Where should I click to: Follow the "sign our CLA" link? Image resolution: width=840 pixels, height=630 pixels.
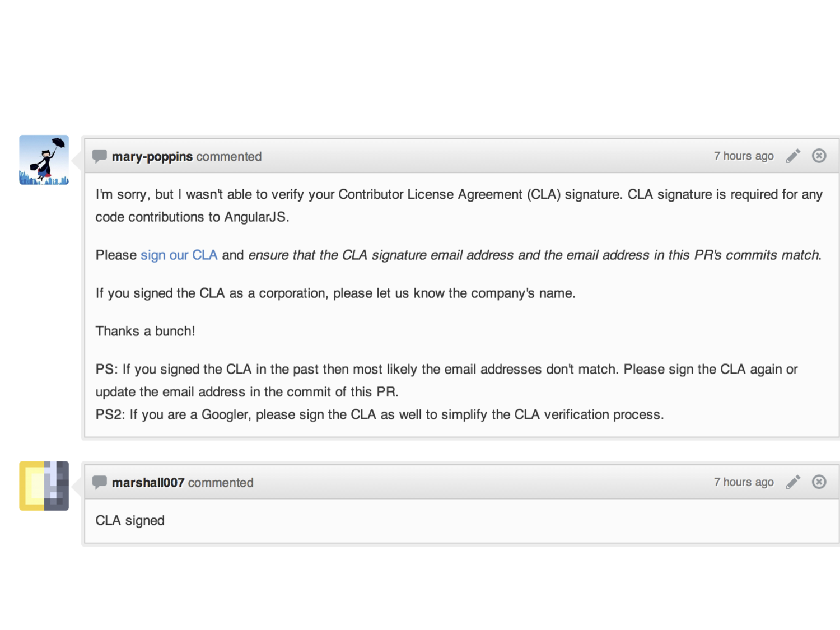179,255
